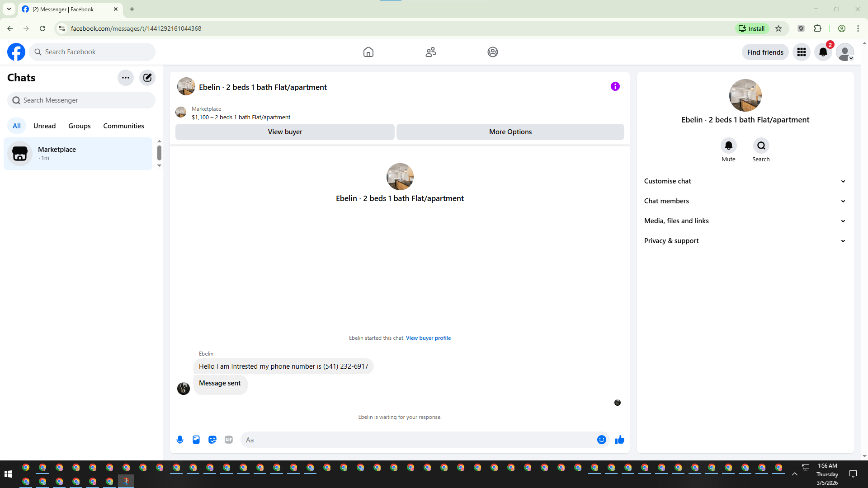Viewport: 868px width, 488px height.
Task: Click the listing thumbnail in right panel
Action: [x=745, y=95]
